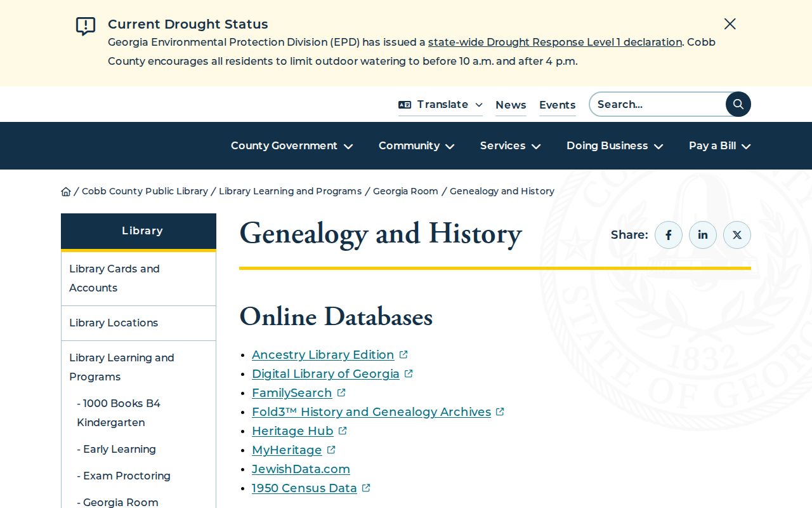The image size is (812, 508).
Task: Open Exam Proctoring sidebar link
Action: point(124,476)
